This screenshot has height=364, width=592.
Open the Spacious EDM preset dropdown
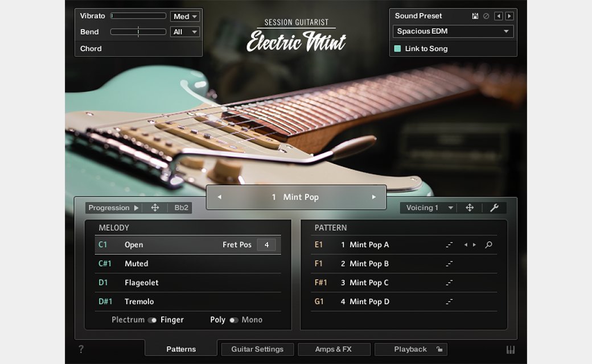[453, 31]
